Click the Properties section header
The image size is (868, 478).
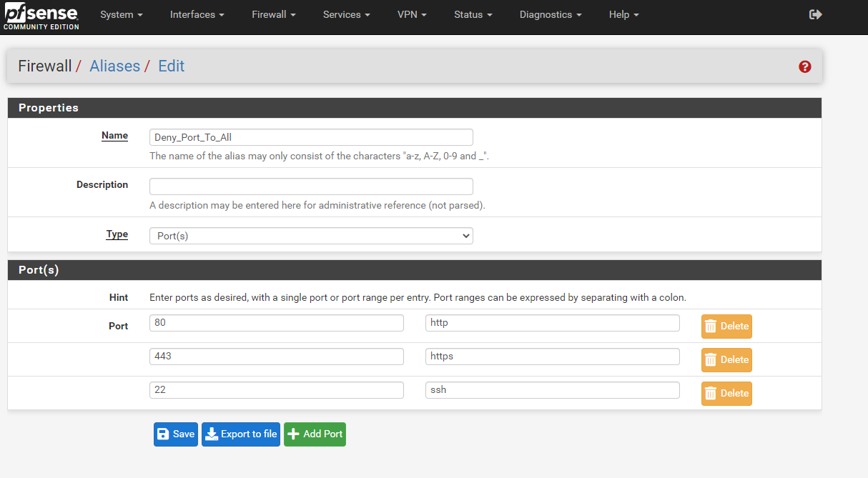(415, 108)
